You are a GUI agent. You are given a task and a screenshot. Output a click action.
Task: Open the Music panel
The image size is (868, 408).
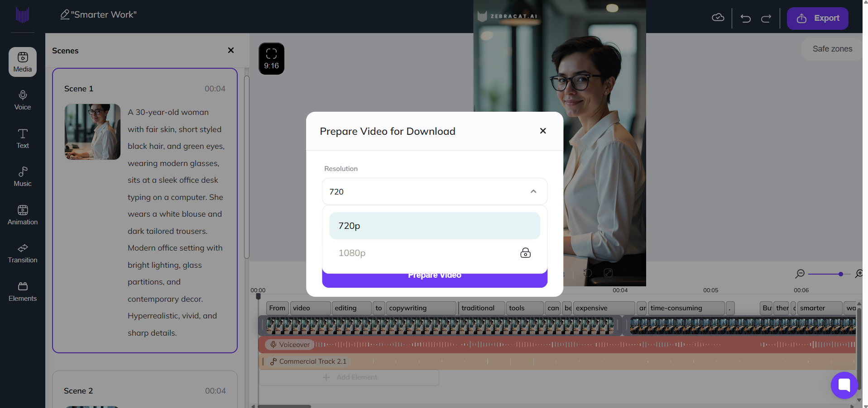23,177
